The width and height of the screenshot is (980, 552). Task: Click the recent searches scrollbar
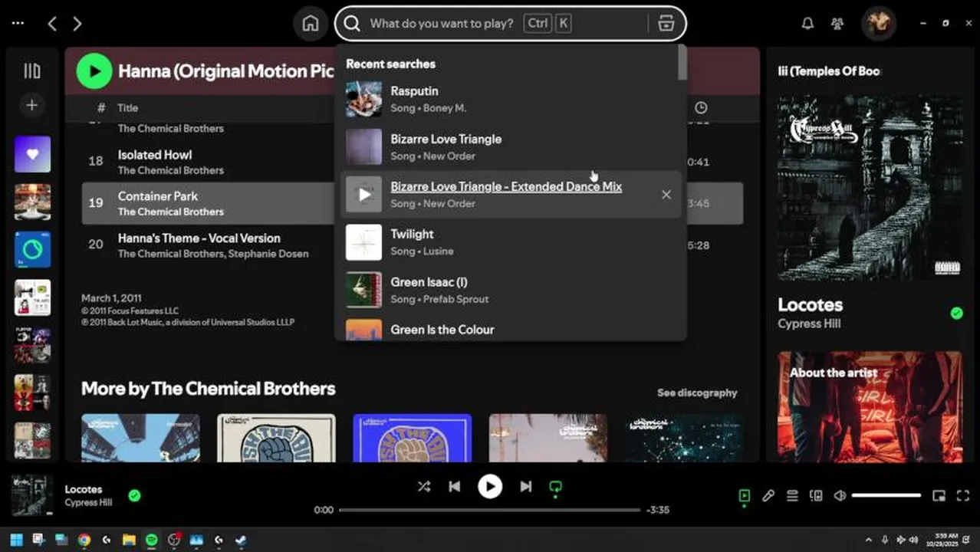682,63
